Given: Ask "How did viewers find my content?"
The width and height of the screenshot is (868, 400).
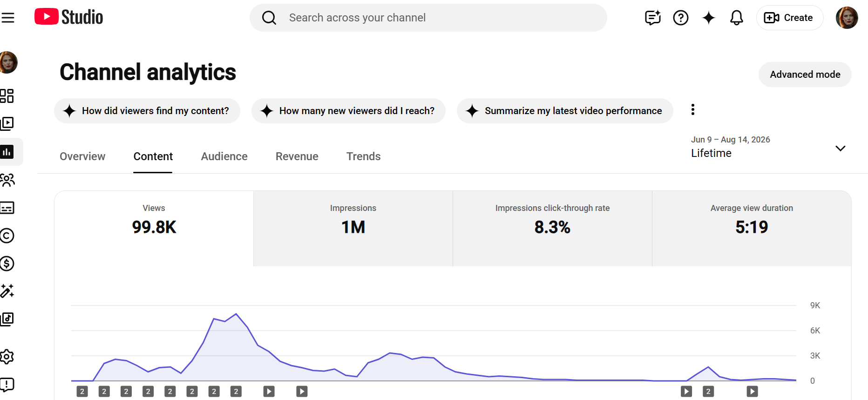Looking at the screenshot, I should 147,111.
